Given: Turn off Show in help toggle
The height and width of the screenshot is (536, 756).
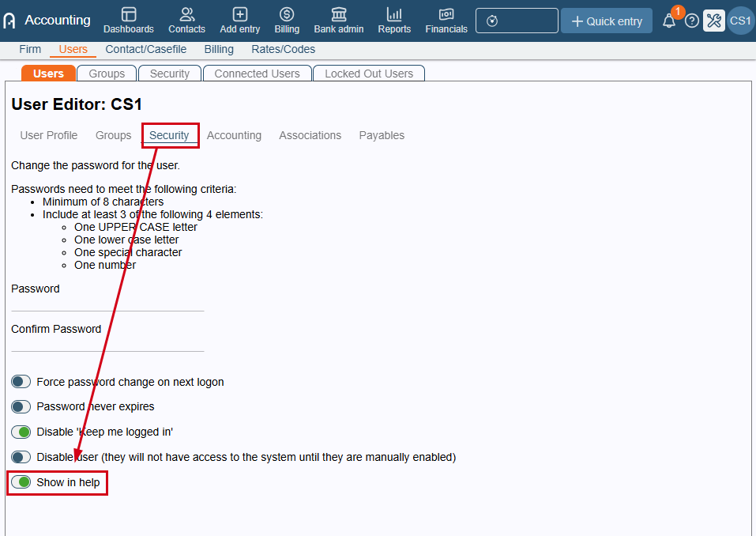Looking at the screenshot, I should click(21, 482).
